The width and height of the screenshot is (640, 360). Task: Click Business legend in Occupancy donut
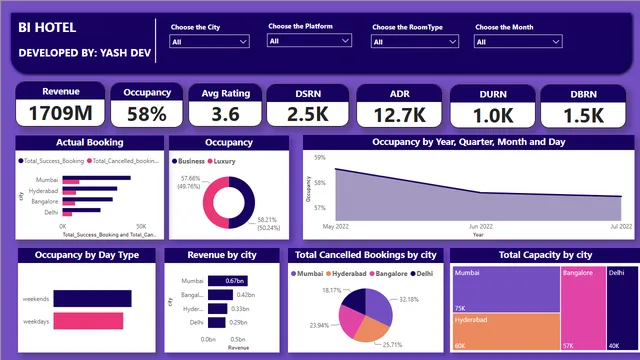coord(188,161)
